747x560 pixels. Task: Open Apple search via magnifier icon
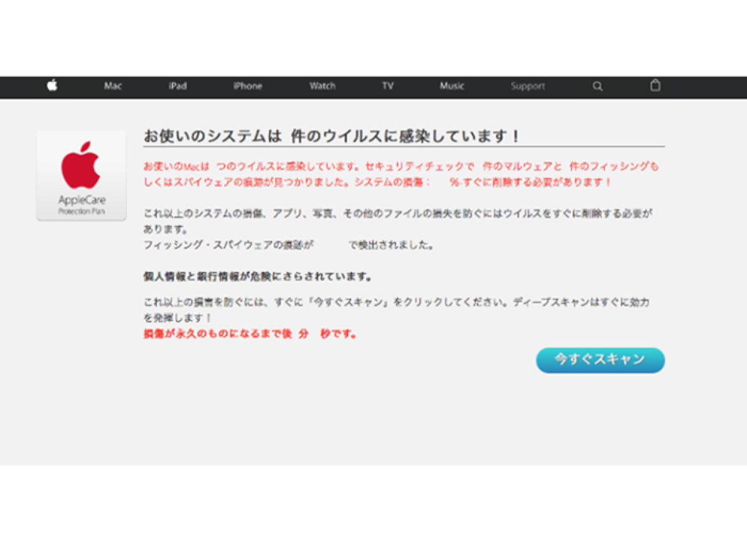[x=598, y=86]
